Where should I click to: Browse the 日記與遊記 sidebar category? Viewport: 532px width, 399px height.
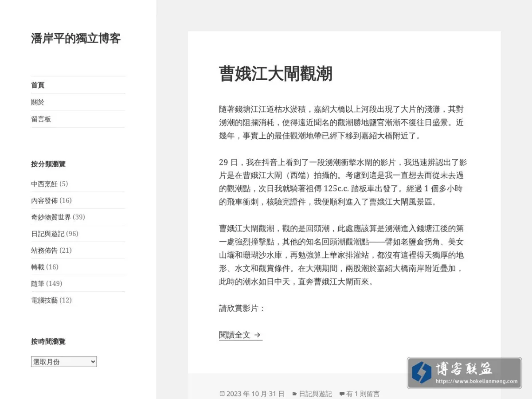[47, 234]
